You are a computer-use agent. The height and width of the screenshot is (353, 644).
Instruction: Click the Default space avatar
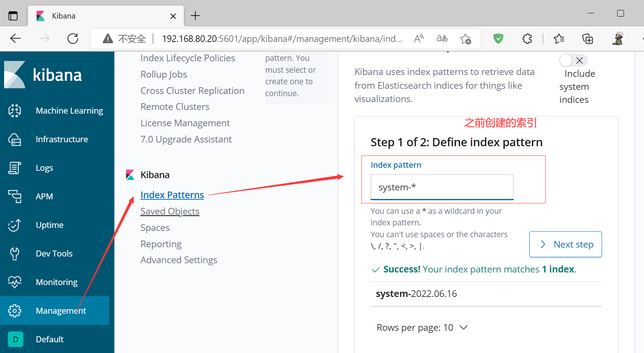pyautogui.click(x=16, y=339)
